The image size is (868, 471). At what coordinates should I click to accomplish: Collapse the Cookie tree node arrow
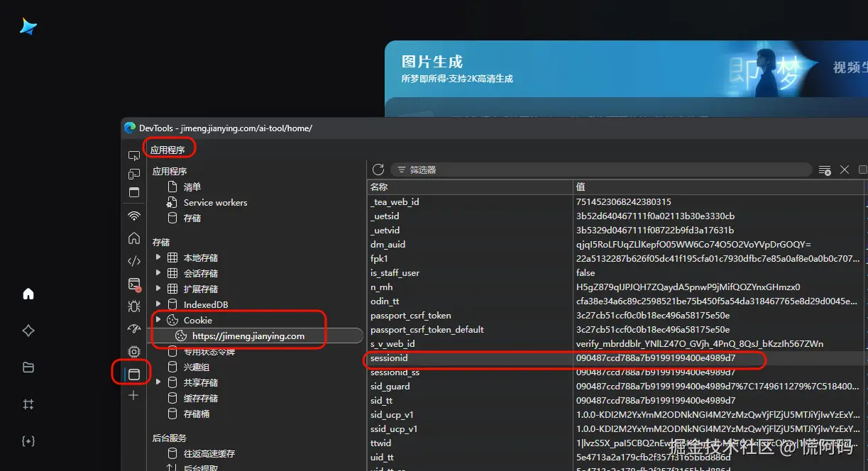(158, 320)
